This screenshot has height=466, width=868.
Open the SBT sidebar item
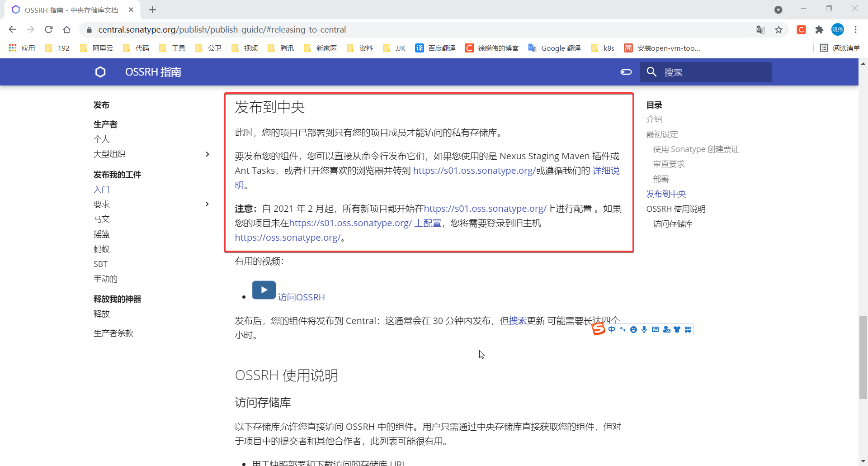click(x=100, y=264)
